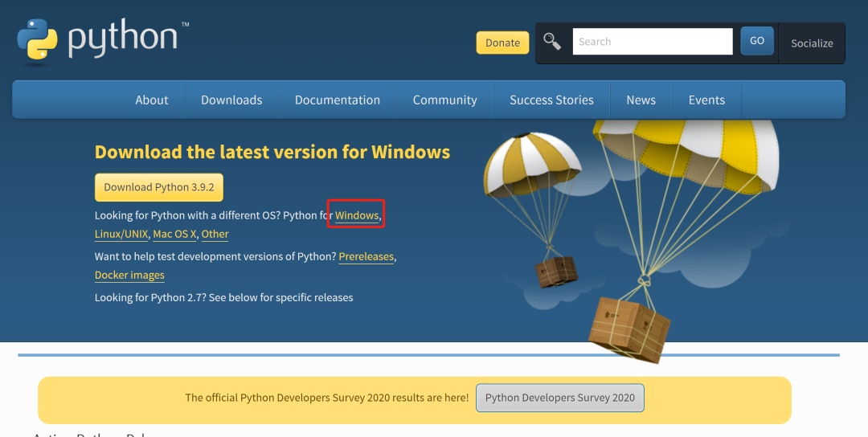Viewport: 868px width, 437px height.
Task: Open the About menu
Action: (152, 100)
